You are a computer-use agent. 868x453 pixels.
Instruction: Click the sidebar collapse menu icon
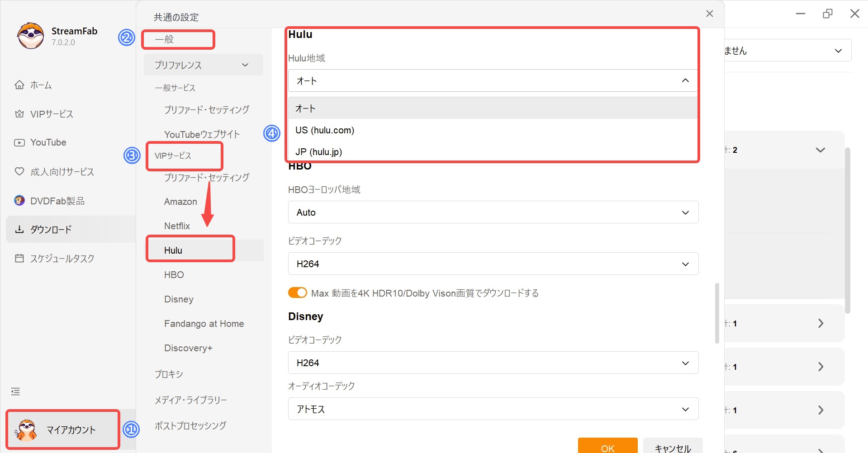tap(15, 392)
